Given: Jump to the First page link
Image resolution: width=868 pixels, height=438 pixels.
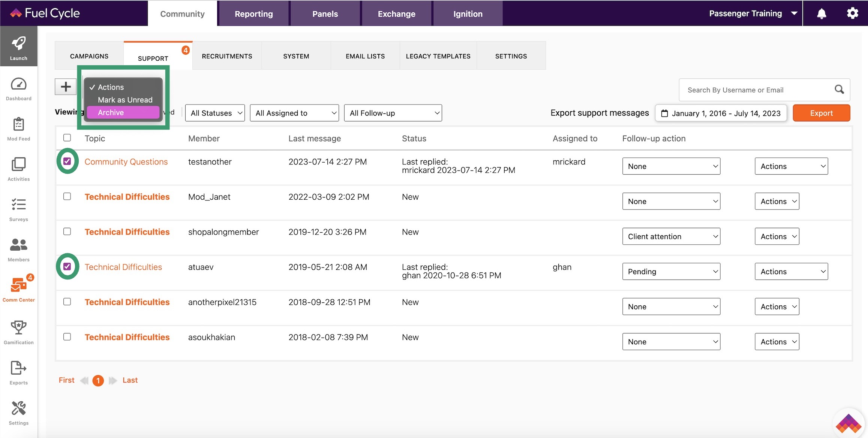Looking at the screenshot, I should click(67, 380).
